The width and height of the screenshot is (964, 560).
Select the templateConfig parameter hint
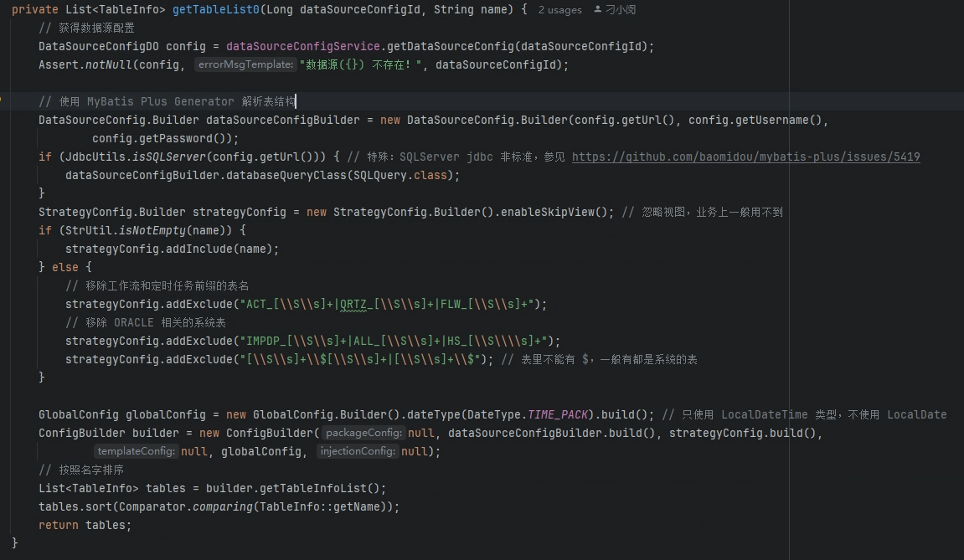point(136,451)
